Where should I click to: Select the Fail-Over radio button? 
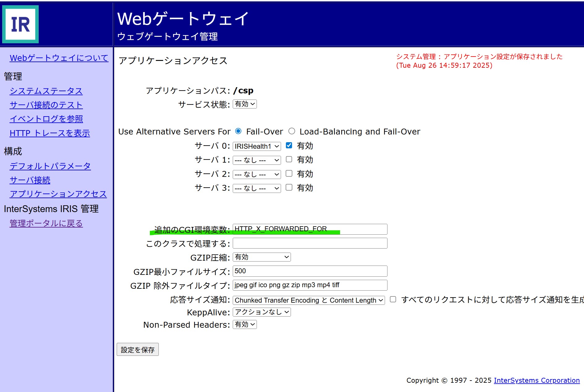[x=238, y=131]
